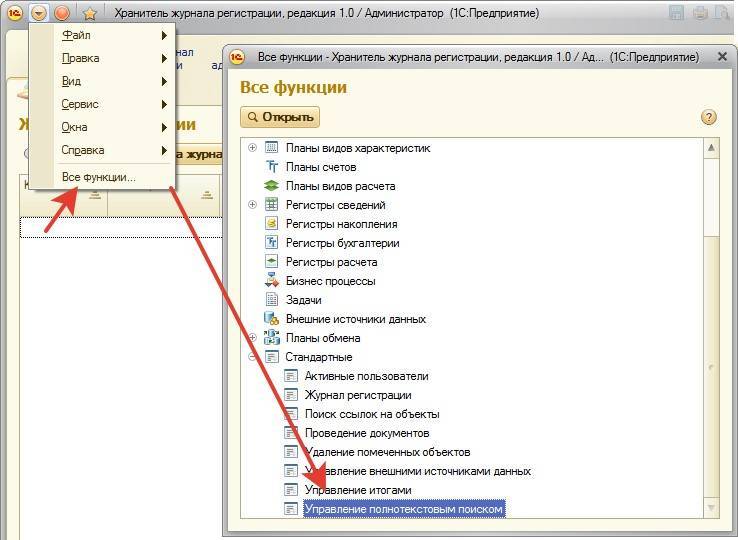Click the favorites star icon in title bar
The height and width of the screenshot is (540, 738).
tap(89, 13)
